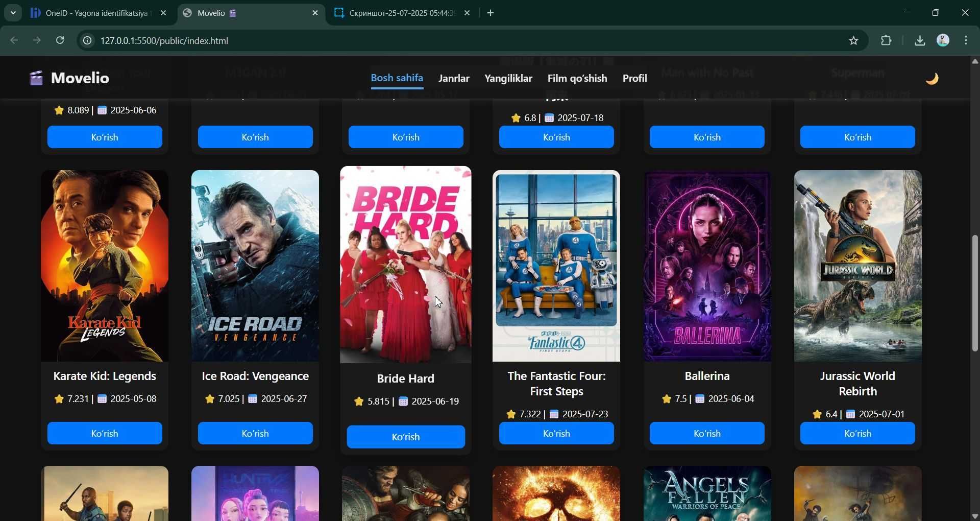Click the star icon next to 5.815
The image size is (980, 521).
click(359, 401)
